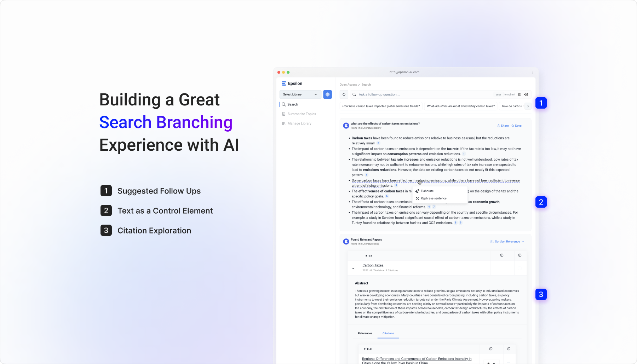Click the refresh icon beside the search bar
The height and width of the screenshot is (364, 637).
click(x=344, y=94)
